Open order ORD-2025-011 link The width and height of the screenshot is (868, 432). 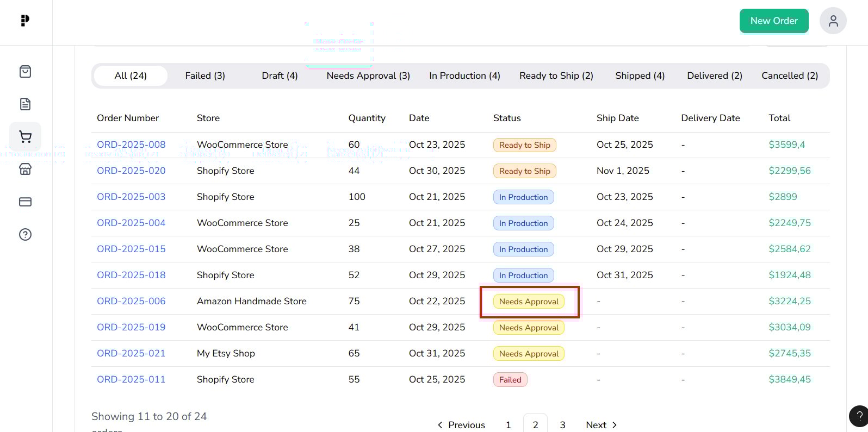point(131,380)
